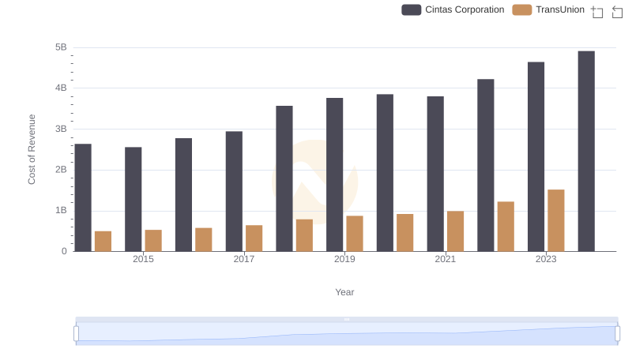This screenshot has height=364, width=632.
Task: Pick the TransUnion bar for 2014
Action: (x=103, y=241)
